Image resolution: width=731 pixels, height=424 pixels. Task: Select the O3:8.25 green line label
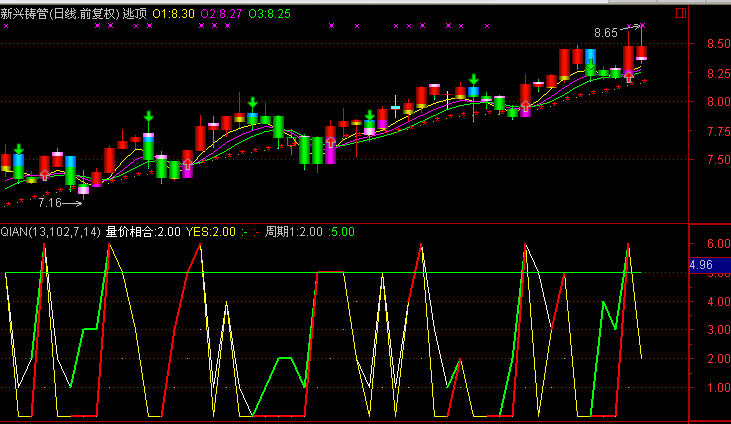[x=270, y=13]
